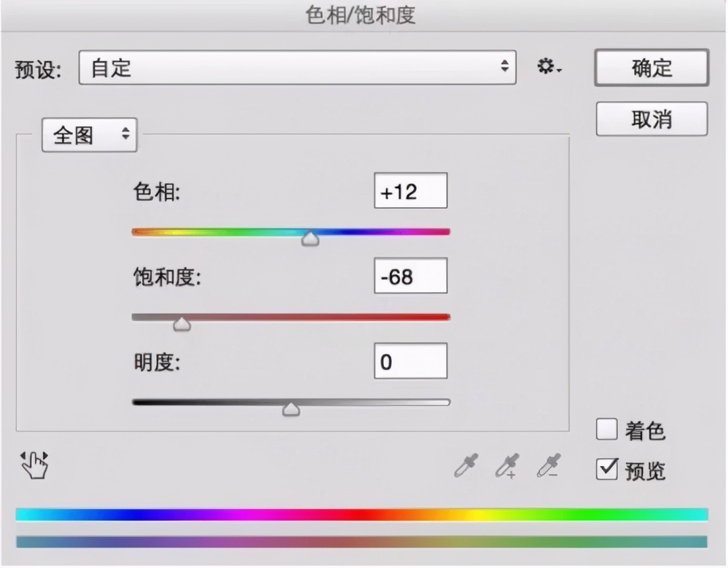Click the 明度 value field 0

point(410,361)
